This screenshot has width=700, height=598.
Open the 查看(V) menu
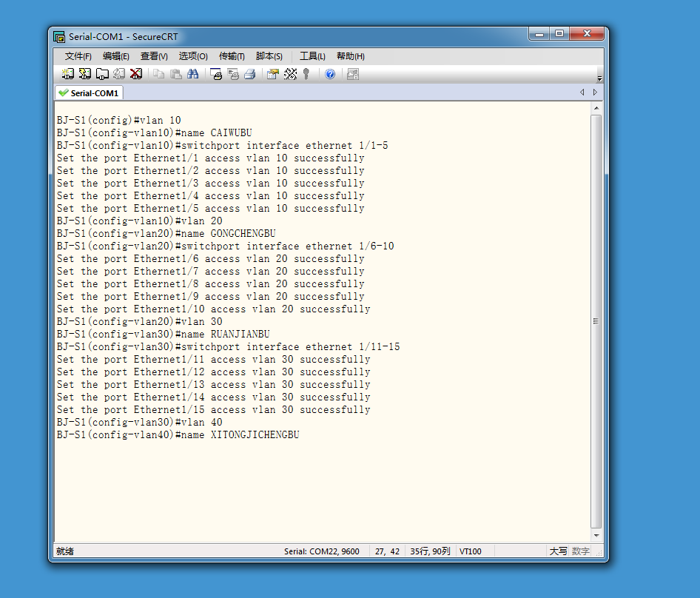[154, 56]
